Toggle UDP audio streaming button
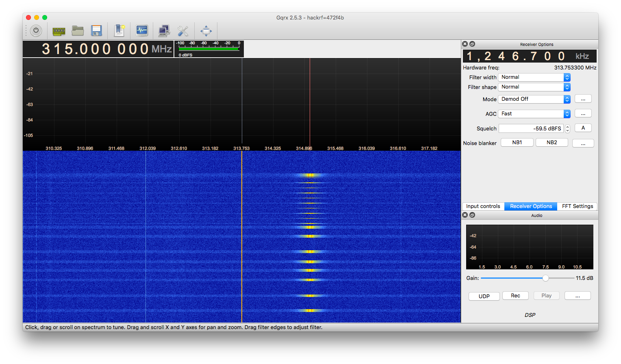This screenshot has width=621, height=364. pos(484,296)
